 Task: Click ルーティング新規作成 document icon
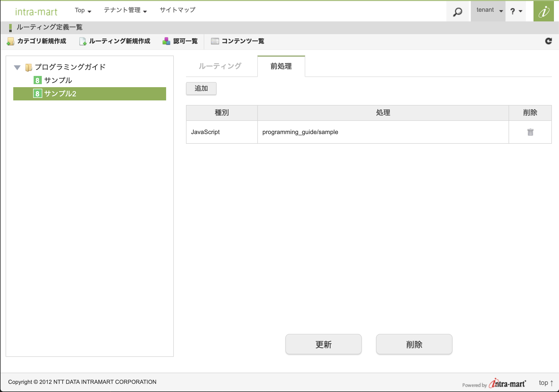coord(83,41)
